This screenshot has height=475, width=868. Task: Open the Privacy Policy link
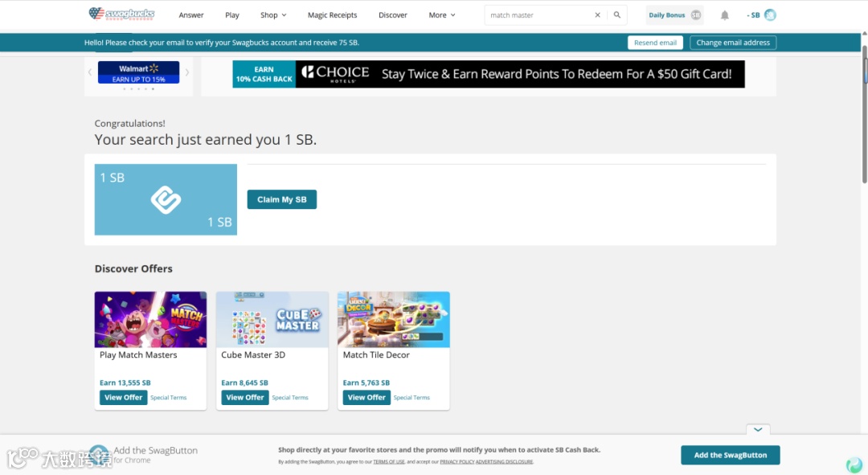click(457, 461)
